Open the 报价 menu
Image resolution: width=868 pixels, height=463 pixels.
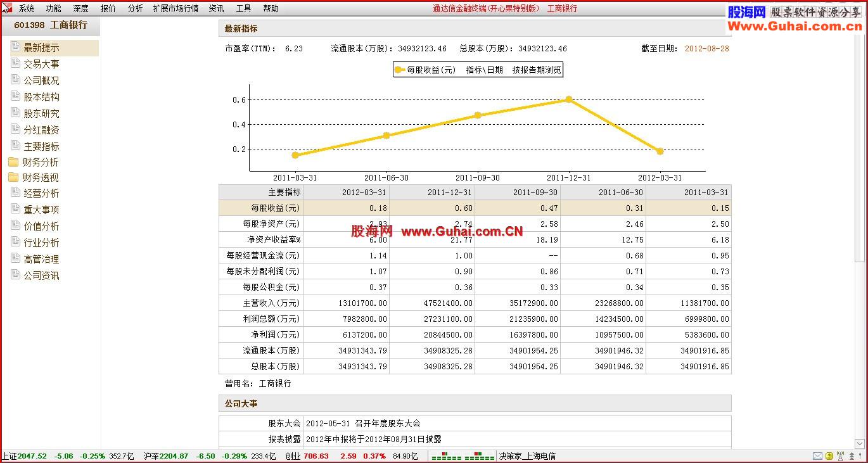tap(108, 8)
